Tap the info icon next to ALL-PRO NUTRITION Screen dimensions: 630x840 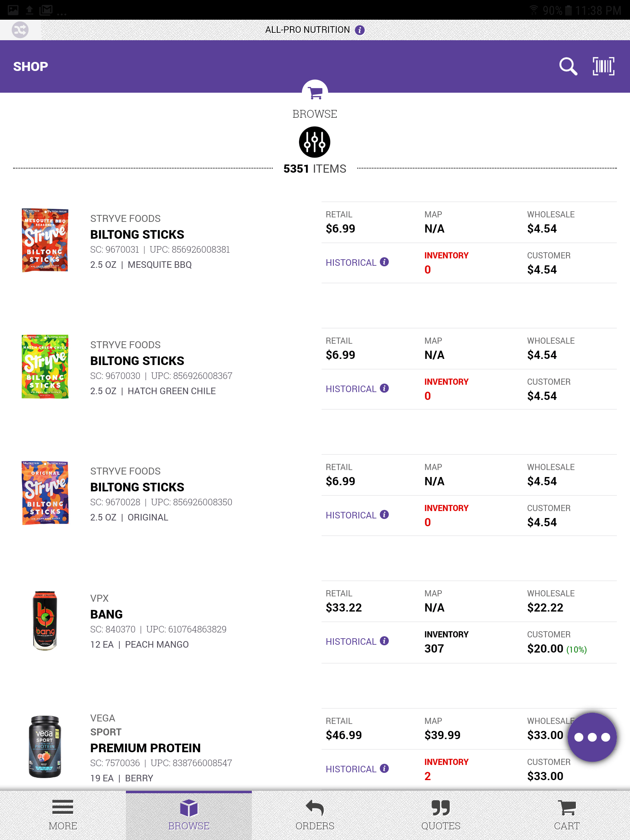[x=360, y=30]
